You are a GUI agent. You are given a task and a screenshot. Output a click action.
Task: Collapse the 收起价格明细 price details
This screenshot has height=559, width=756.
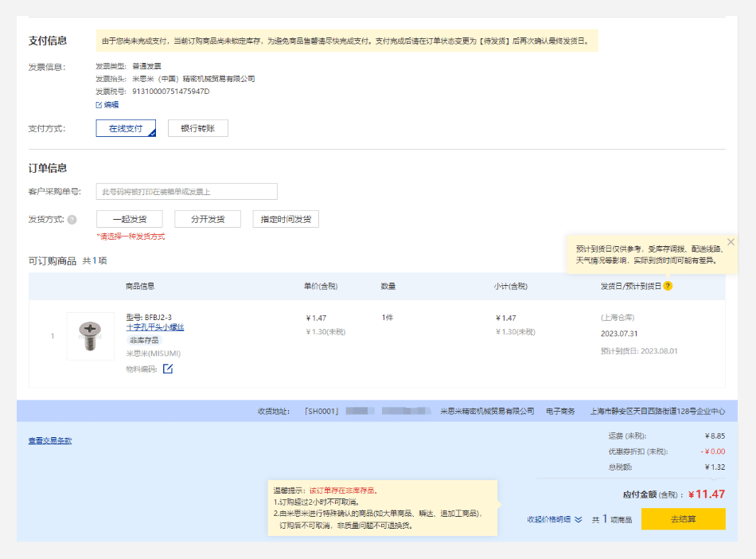(x=555, y=519)
